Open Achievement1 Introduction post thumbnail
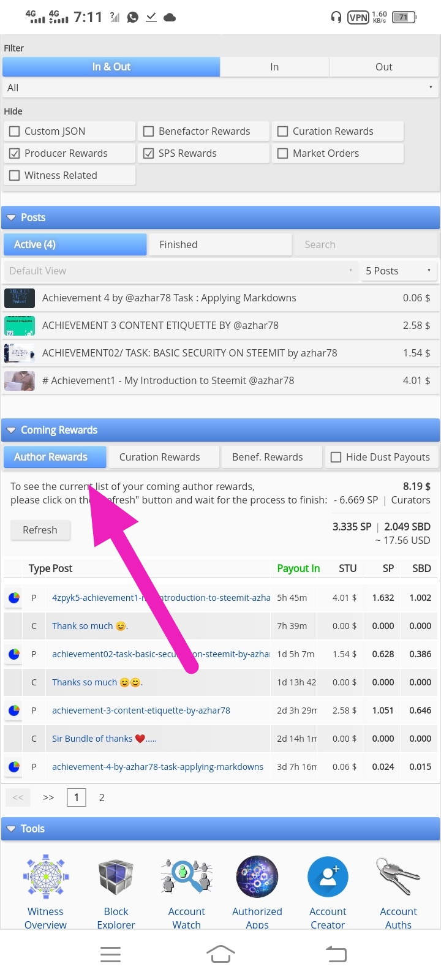Viewport: 441px width, 980px height. pos(20,381)
